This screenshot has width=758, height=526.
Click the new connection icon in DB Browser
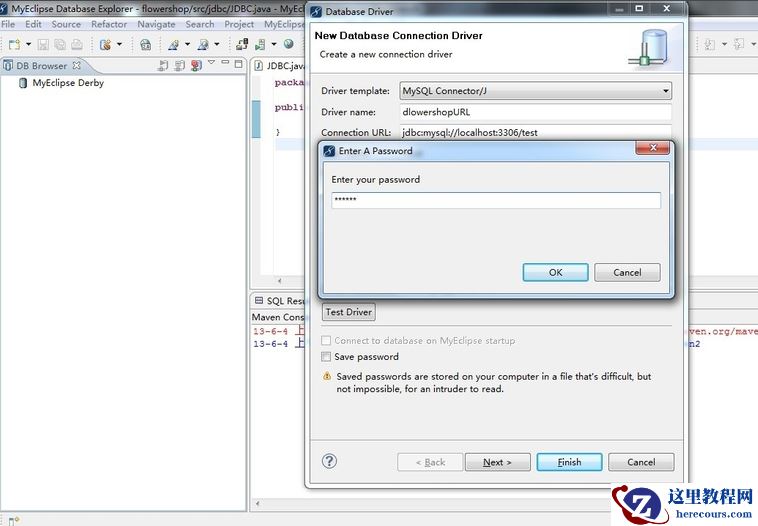coord(163,65)
